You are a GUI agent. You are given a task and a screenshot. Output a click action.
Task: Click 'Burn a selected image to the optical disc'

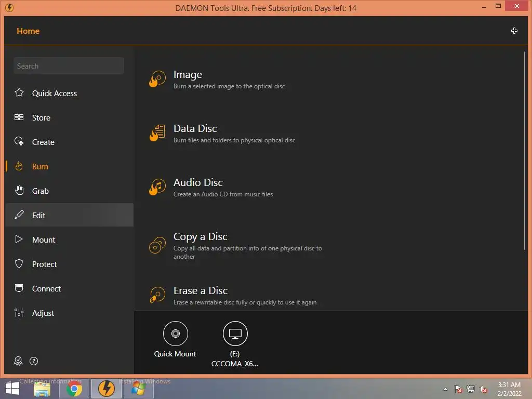pyautogui.click(x=229, y=86)
